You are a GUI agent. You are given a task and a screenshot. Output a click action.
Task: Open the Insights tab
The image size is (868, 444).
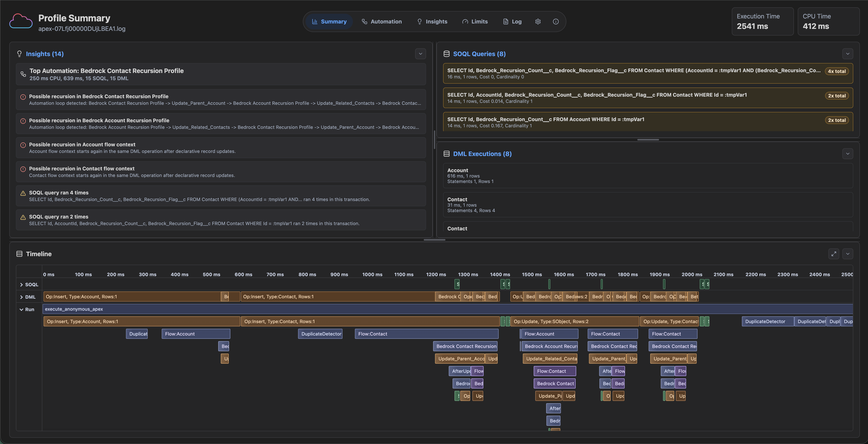tap(432, 22)
